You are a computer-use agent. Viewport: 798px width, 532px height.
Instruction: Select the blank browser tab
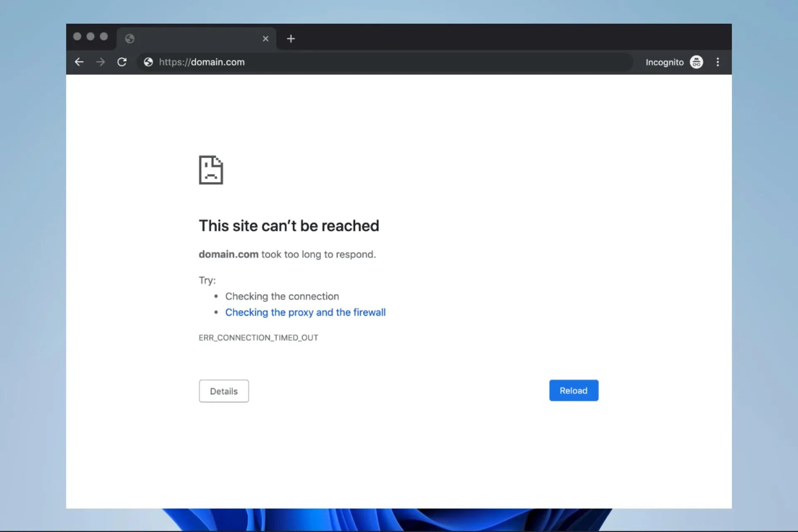click(x=195, y=39)
